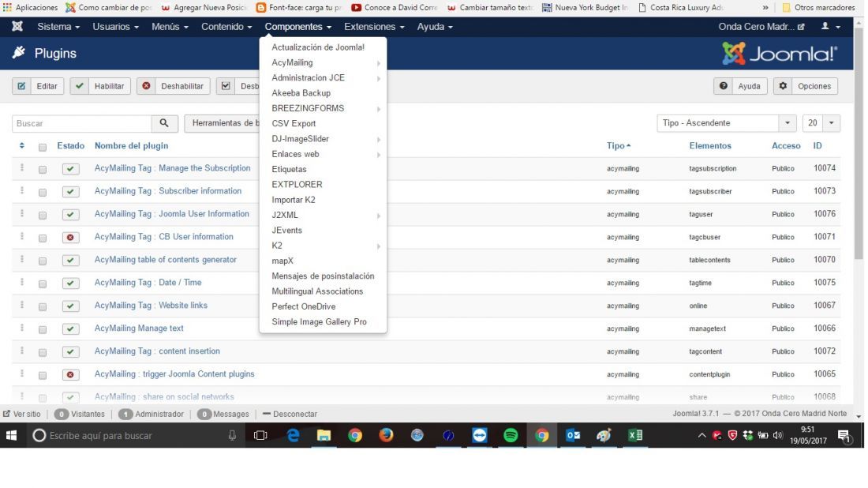Open Firefox from the taskbar
The width and height of the screenshot is (868, 488).
click(x=386, y=436)
